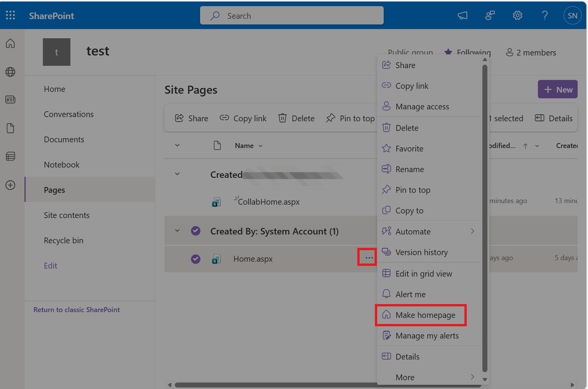Open the ellipsis menu for Home.aspx
Image resolution: width=588 pixels, height=389 pixels.
click(369, 257)
